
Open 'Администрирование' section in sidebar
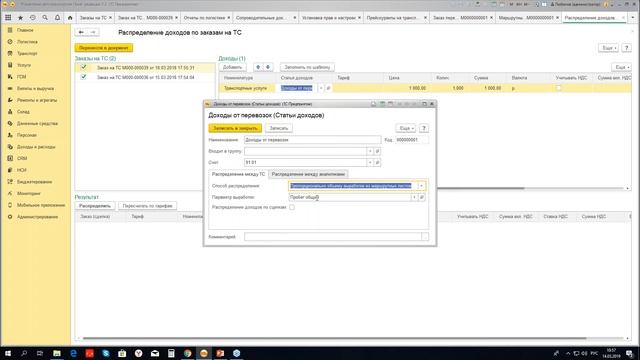38,217
